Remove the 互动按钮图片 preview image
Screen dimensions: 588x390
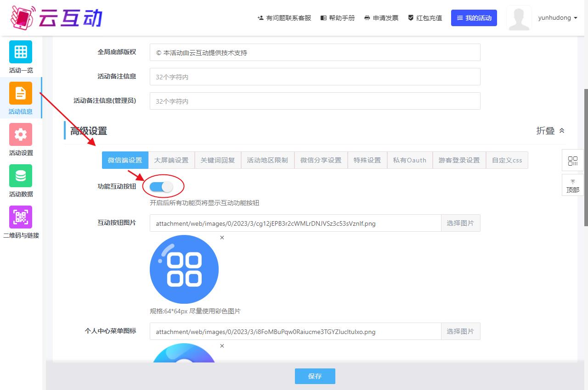[x=222, y=238]
